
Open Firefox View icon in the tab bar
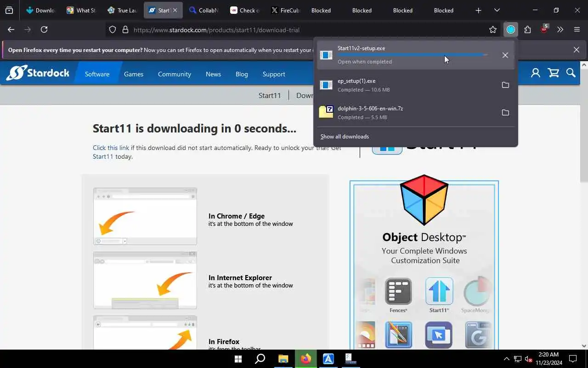[x=9, y=10]
